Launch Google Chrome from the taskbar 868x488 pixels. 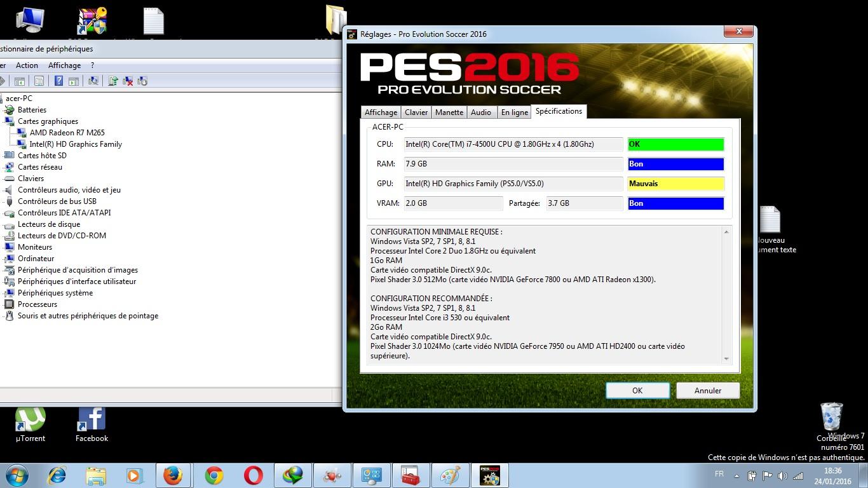coord(214,475)
